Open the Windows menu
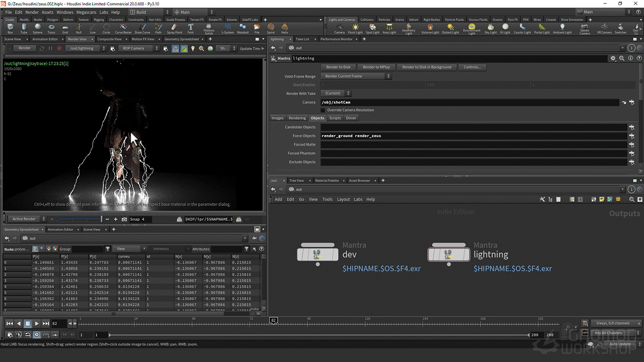This screenshot has width=644, height=362. [64, 12]
